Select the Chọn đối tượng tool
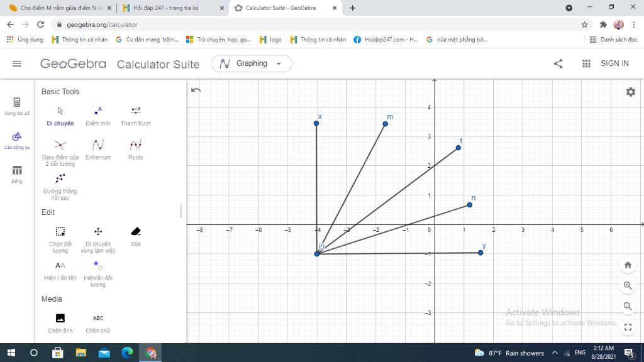Screen dimensions: 644x362 click(60, 239)
